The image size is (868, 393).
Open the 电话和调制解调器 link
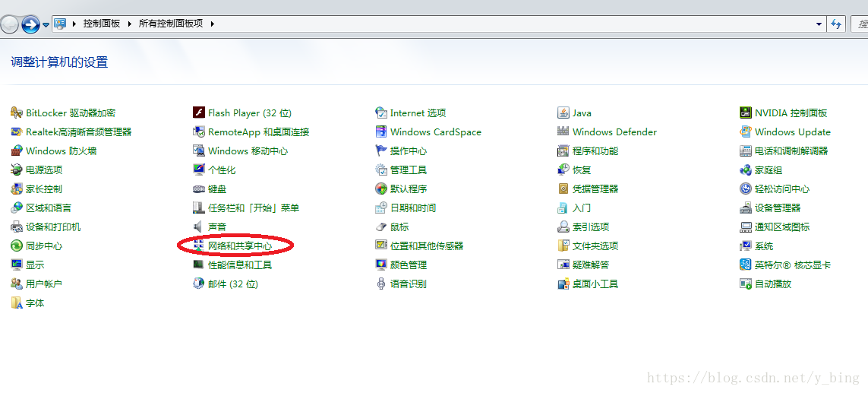tap(791, 151)
